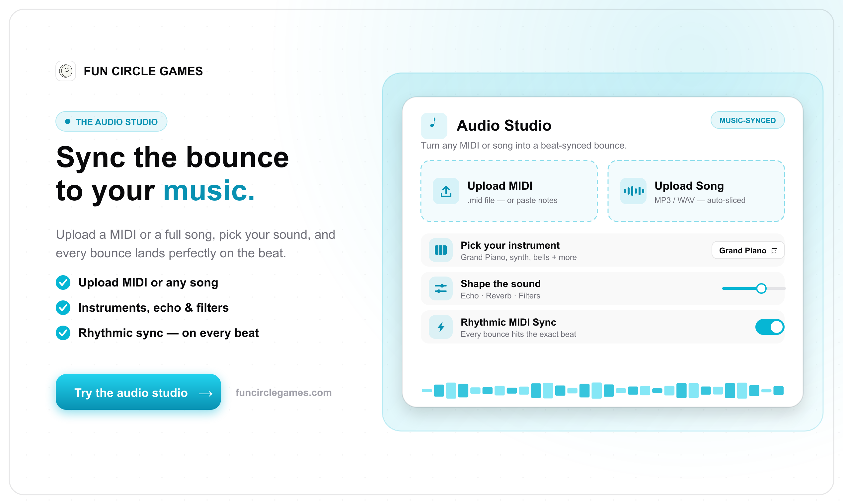
Task: Click Grand Piano, synth, bells + more text
Action: [518, 257]
